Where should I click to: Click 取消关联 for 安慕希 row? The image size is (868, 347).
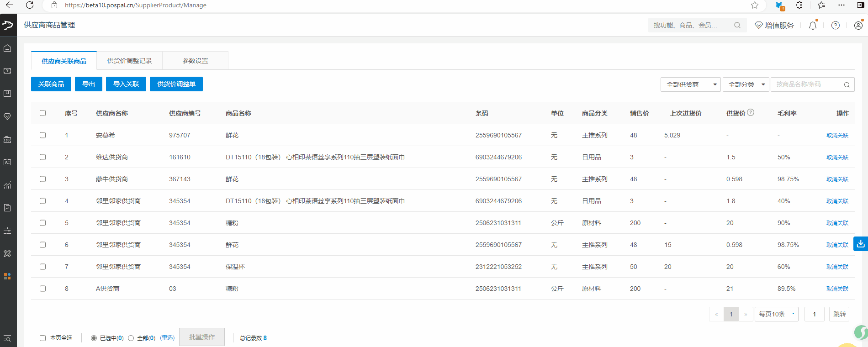tap(837, 135)
